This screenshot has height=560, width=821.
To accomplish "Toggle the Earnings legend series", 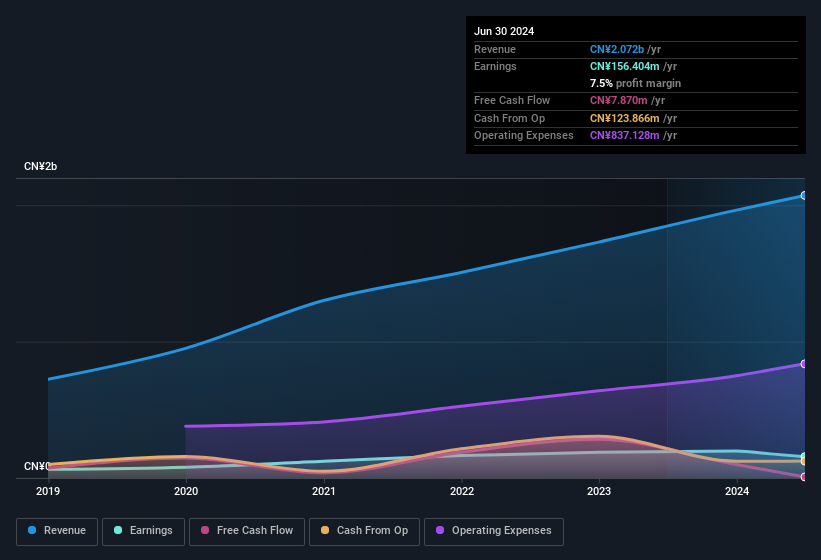I will [143, 531].
